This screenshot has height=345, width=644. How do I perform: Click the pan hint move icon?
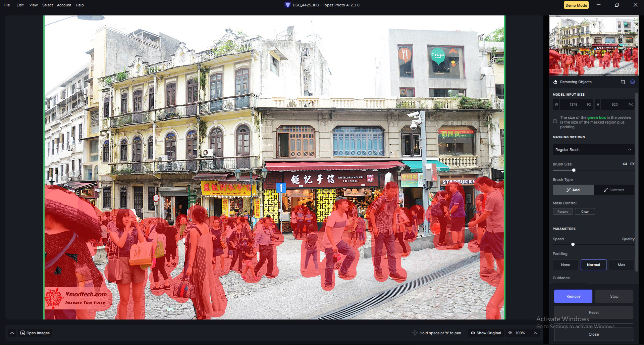(x=415, y=333)
